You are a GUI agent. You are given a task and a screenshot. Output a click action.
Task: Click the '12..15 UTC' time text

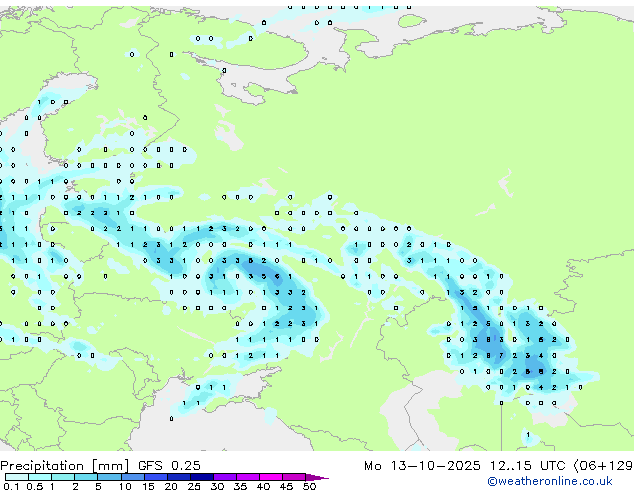coord(527,465)
